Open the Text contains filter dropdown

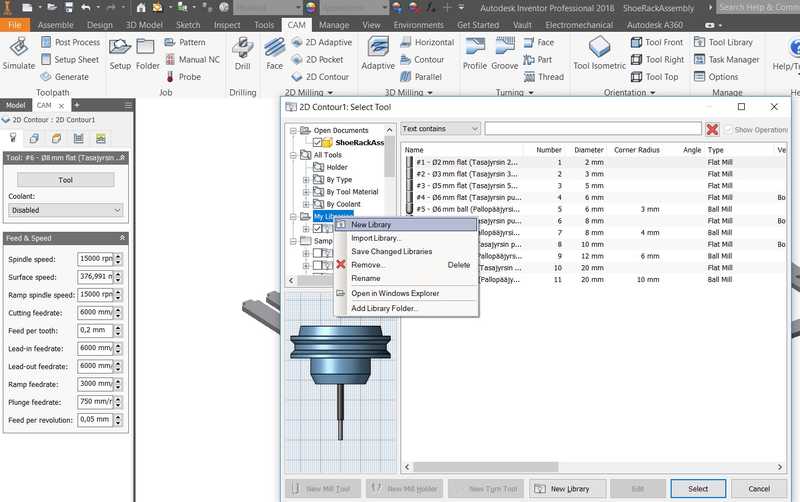coord(440,129)
